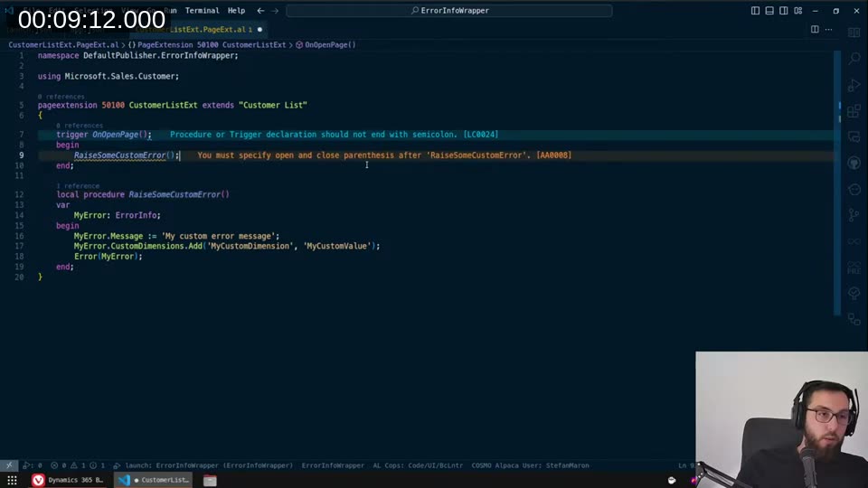Click the ErrorInfoWrapper command center search box
Screen dimensions: 868x488
449,11
